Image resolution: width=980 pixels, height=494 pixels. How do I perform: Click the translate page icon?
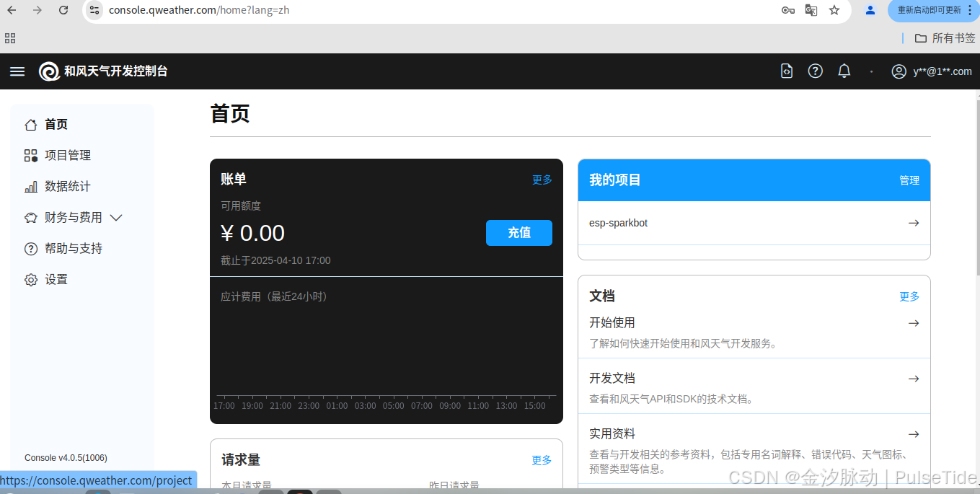[811, 10]
